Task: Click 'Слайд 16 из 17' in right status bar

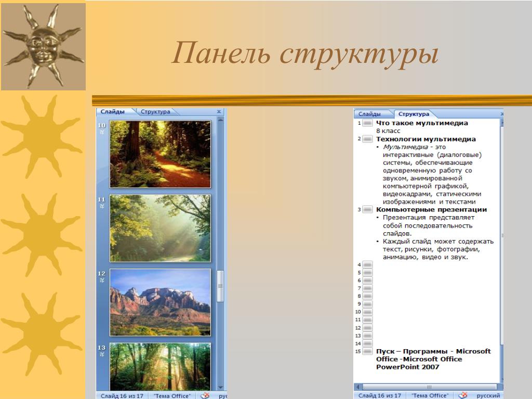Action: pyautogui.click(x=380, y=395)
